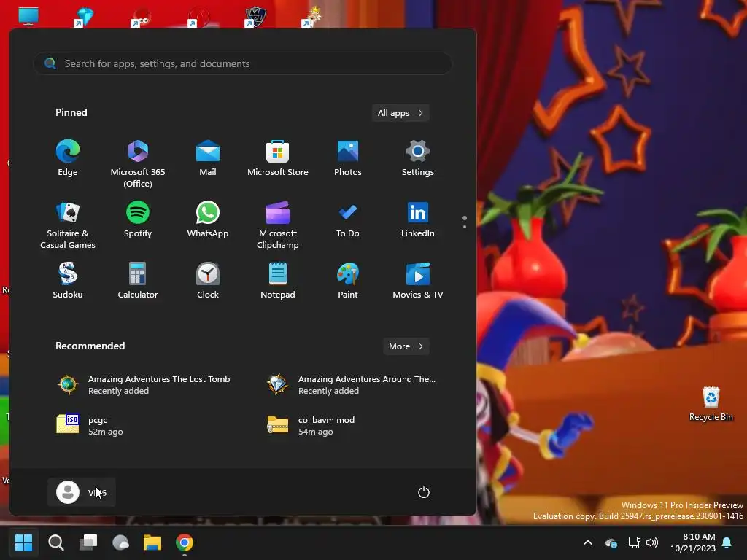Screen dimensions: 747x560
Task: Open Microsoft Clipchamp
Action: point(278,226)
